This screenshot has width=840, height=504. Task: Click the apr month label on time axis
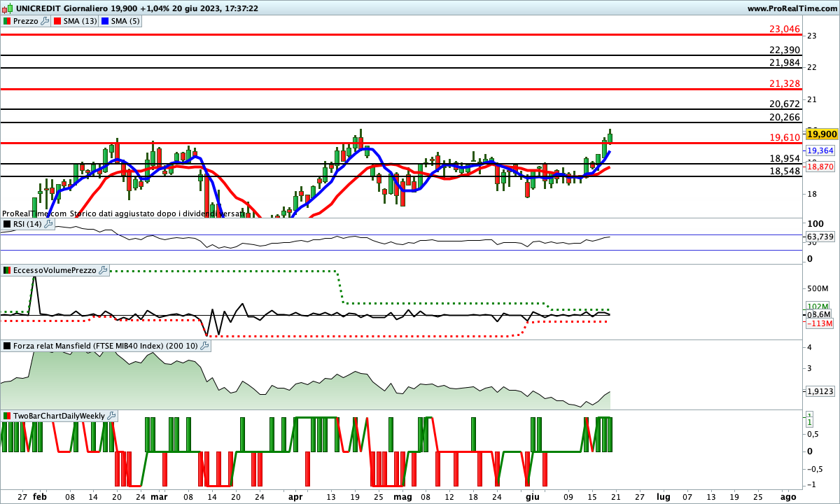295,496
